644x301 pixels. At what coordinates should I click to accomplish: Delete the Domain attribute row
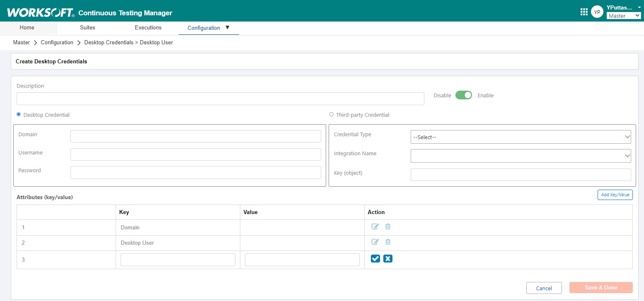388,226
